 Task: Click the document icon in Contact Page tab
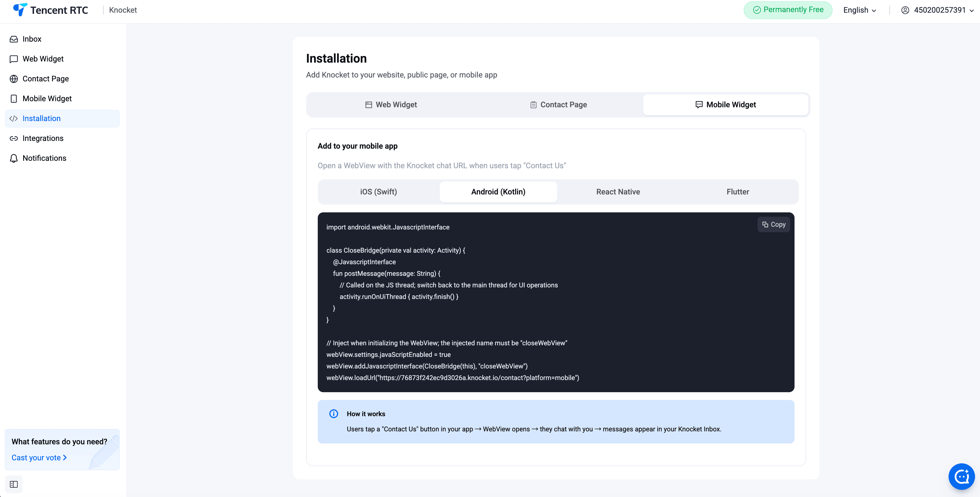533,105
